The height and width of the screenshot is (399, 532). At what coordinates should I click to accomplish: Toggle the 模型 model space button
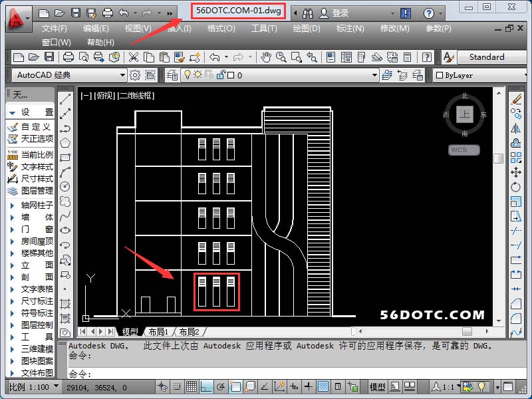(x=377, y=386)
